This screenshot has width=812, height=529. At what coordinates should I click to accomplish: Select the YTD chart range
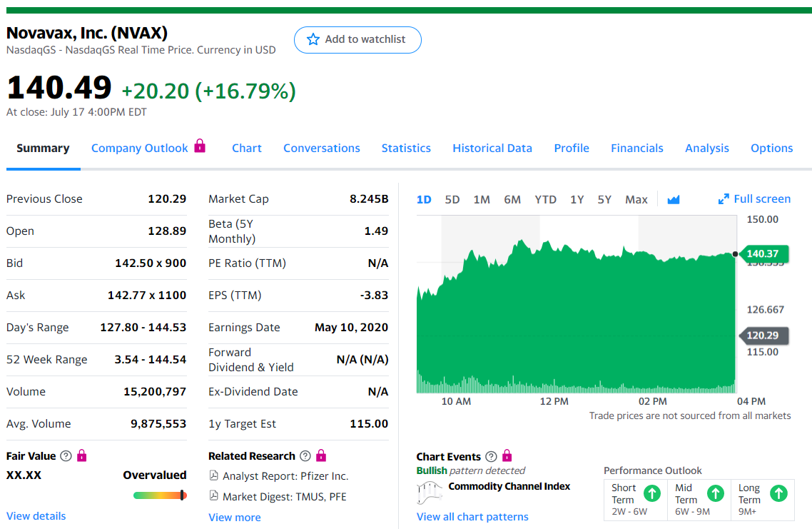coord(545,199)
